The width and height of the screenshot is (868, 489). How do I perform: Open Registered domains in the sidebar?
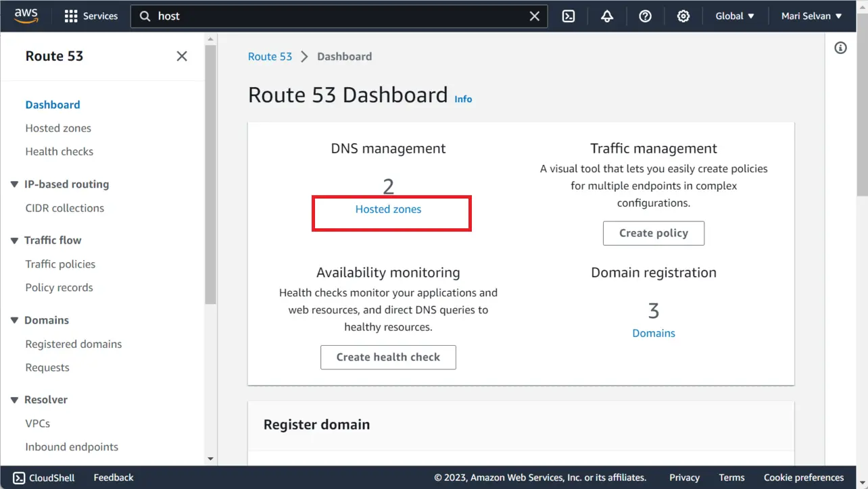click(74, 344)
